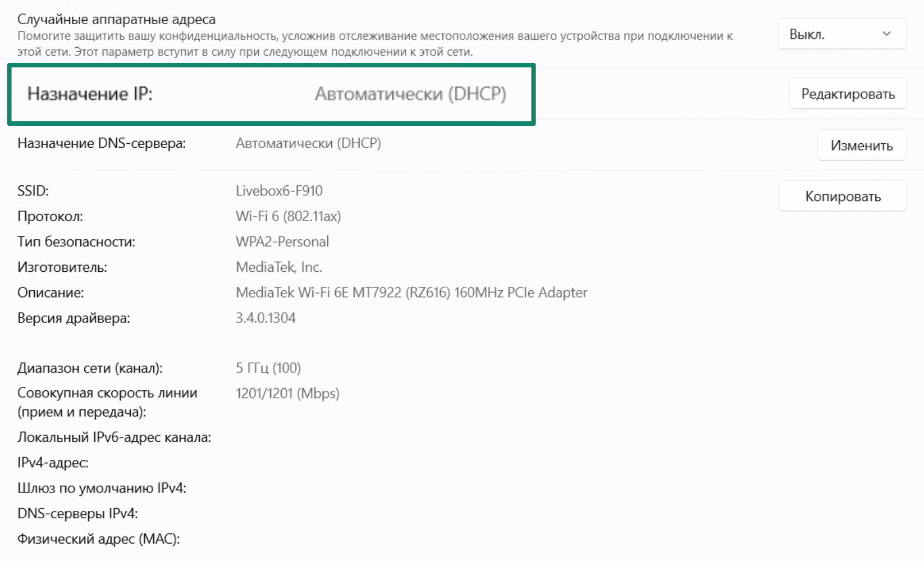Click the WPA2-Personal security type value
The width and height of the screenshot is (924, 561).
click(x=282, y=241)
